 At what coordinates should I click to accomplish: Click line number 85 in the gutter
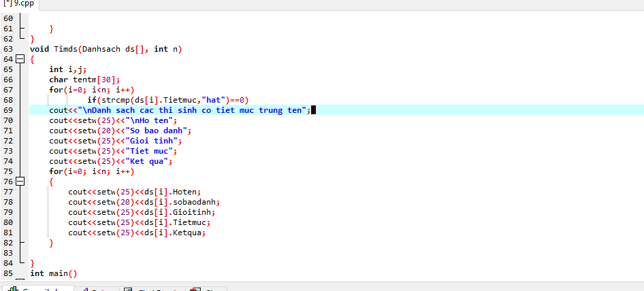pos(8,273)
